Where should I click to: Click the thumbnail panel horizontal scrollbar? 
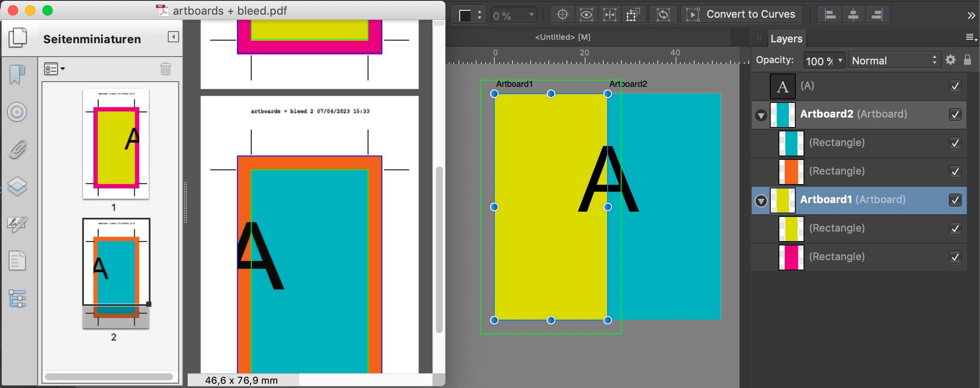point(109,377)
